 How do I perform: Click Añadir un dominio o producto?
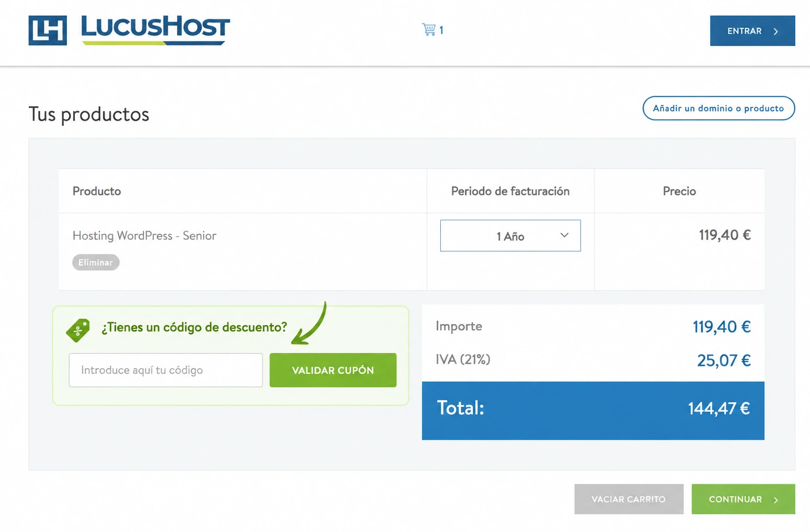[x=718, y=108]
